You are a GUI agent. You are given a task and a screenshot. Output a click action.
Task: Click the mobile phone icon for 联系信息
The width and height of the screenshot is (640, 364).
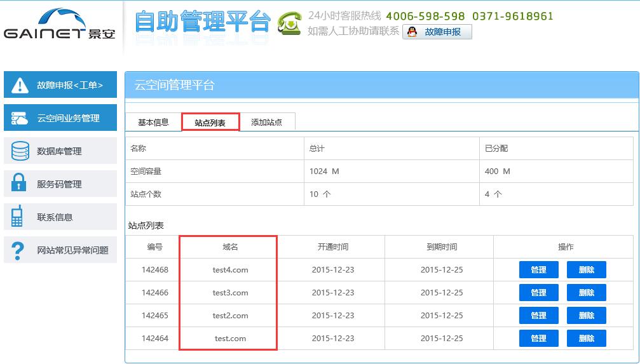[18, 217]
